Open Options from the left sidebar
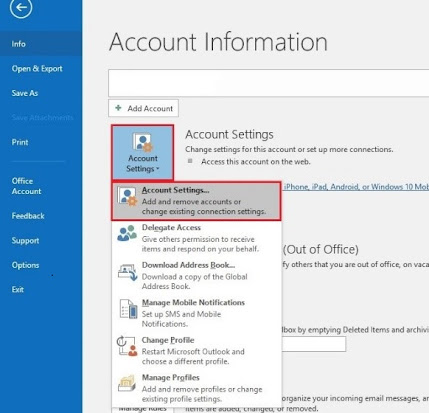The image size is (429, 413). [x=25, y=265]
